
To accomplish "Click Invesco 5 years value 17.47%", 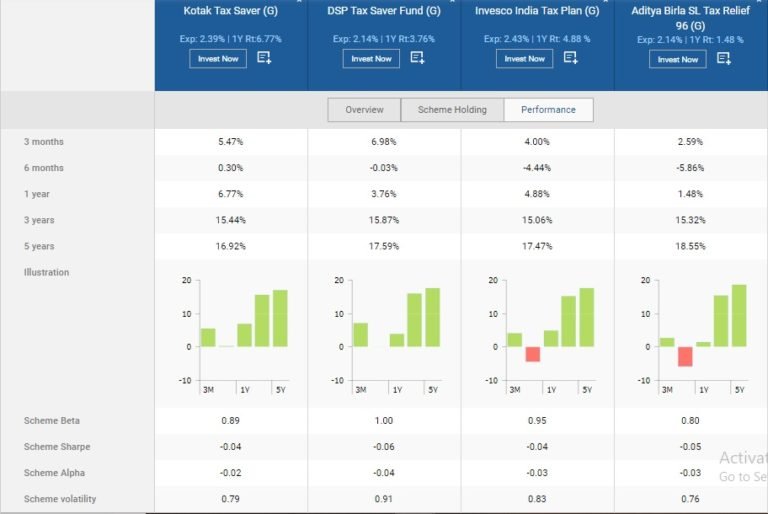I will click(537, 246).
